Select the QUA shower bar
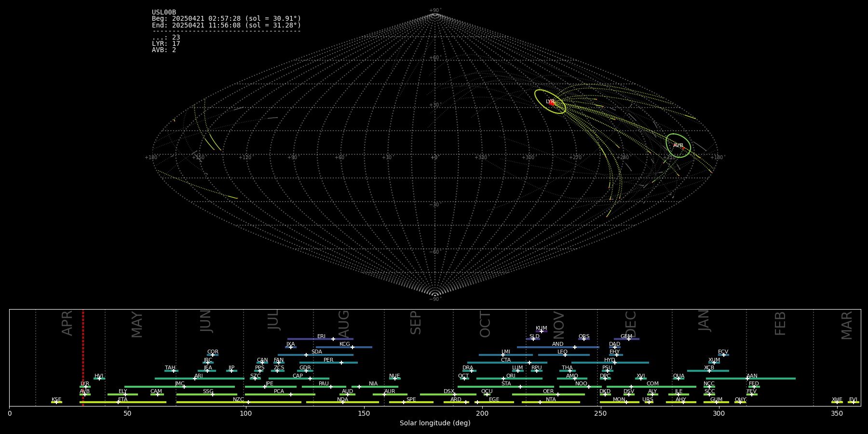 tap(678, 379)
